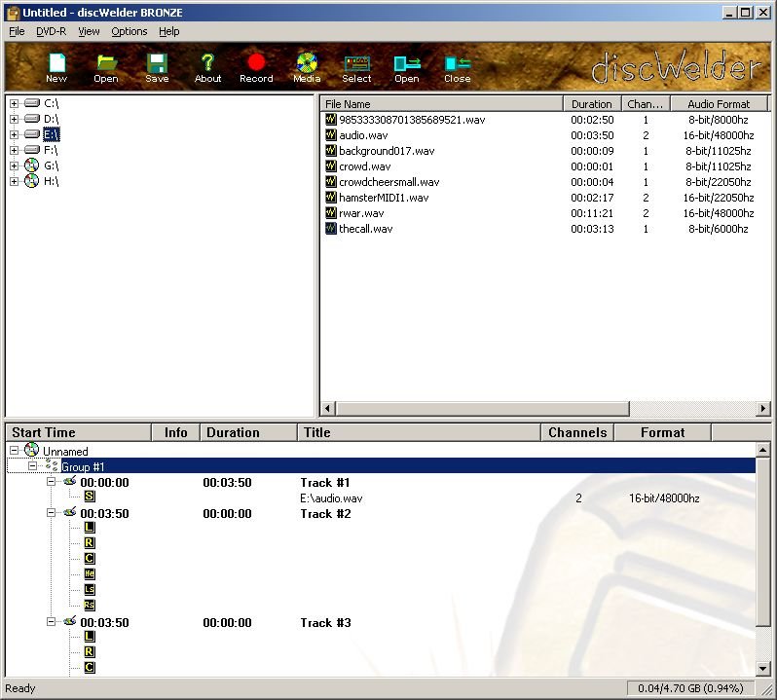Click the track pane scroll up arrow
This screenshot has width=777, height=700.
pyautogui.click(x=763, y=450)
